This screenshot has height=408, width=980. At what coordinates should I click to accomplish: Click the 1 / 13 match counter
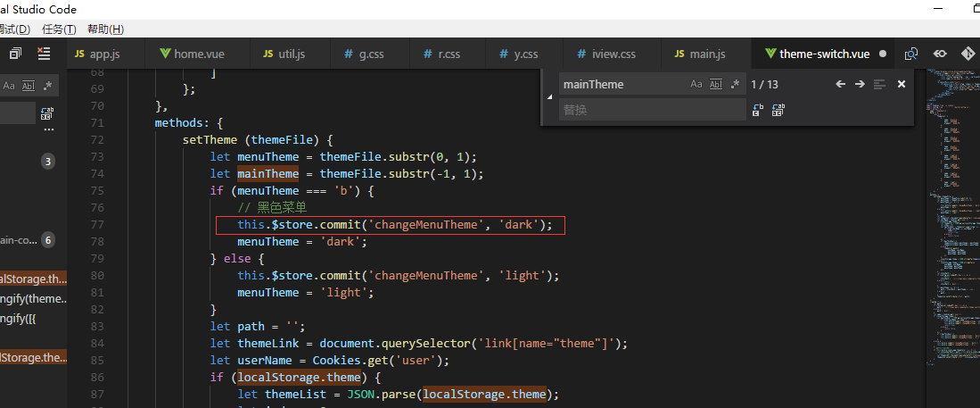(764, 84)
